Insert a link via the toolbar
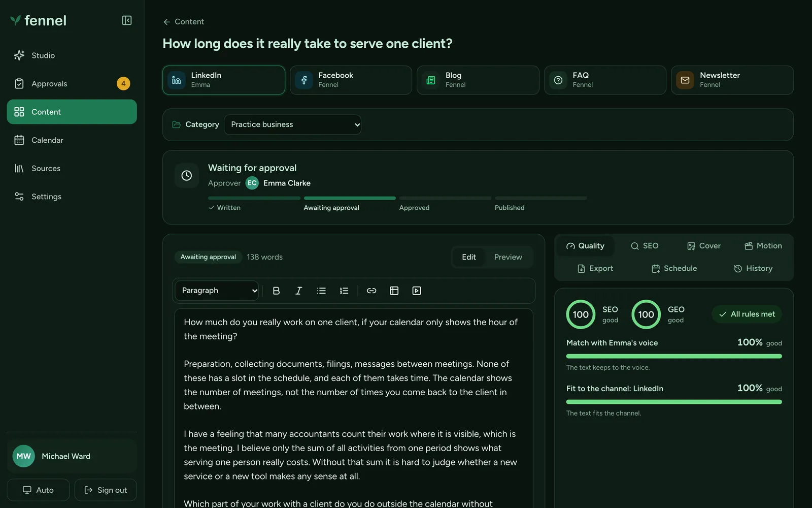Viewport: 812px width, 508px height. (371, 291)
